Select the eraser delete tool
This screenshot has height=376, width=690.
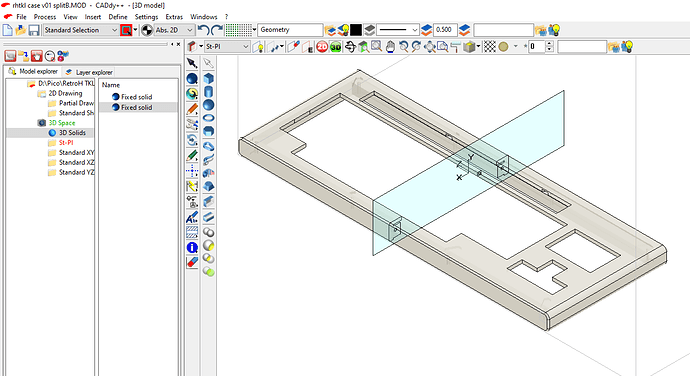(192, 262)
